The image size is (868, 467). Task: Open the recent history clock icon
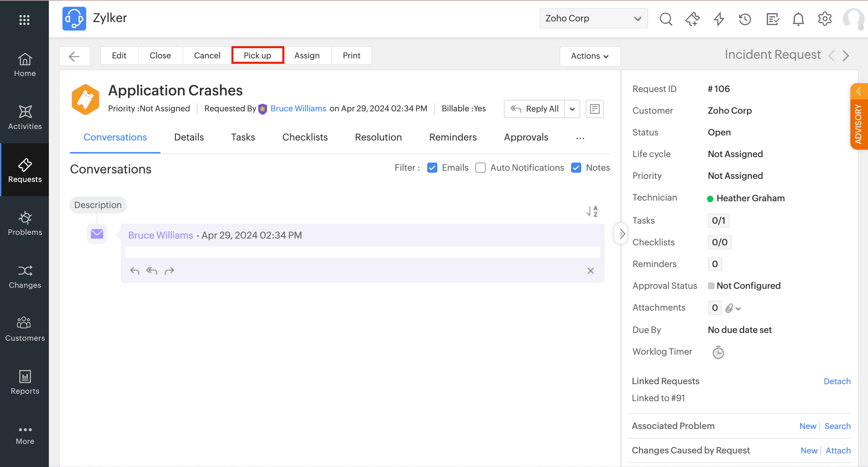[745, 19]
